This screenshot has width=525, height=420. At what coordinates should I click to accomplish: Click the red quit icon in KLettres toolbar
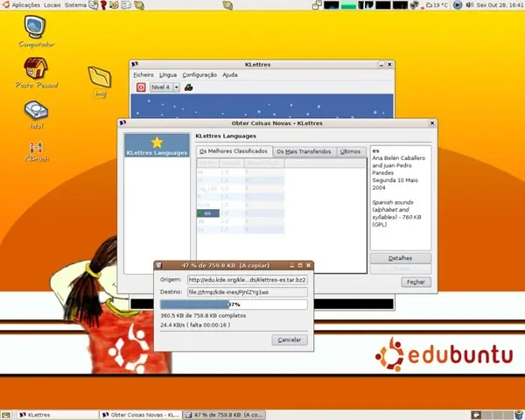[x=141, y=87]
